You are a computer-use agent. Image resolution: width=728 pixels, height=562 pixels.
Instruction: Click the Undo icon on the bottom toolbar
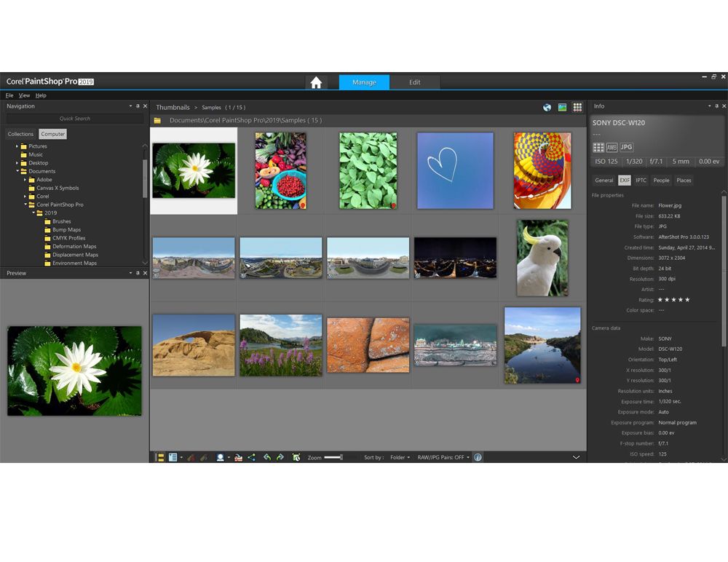(x=267, y=457)
